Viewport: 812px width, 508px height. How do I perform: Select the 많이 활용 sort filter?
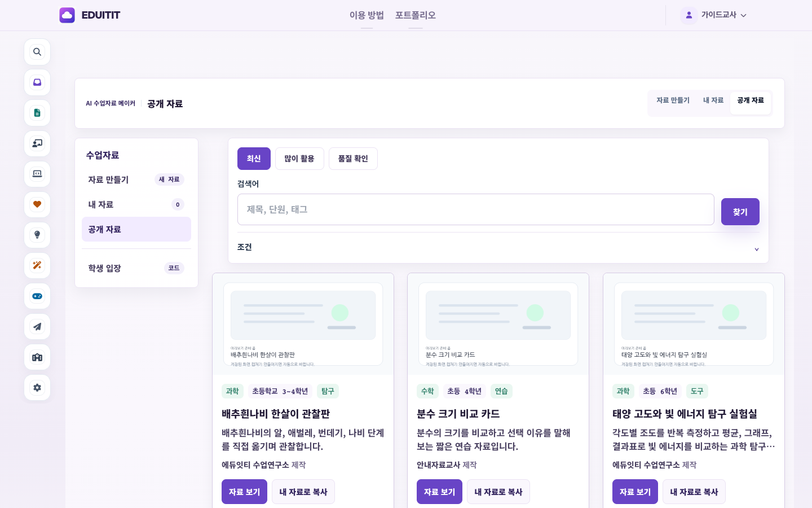click(299, 159)
